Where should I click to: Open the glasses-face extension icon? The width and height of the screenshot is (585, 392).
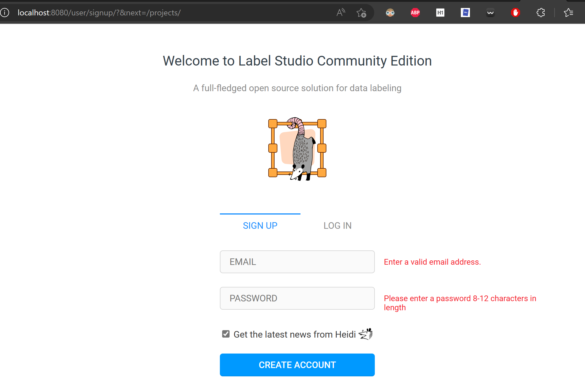pyautogui.click(x=390, y=13)
